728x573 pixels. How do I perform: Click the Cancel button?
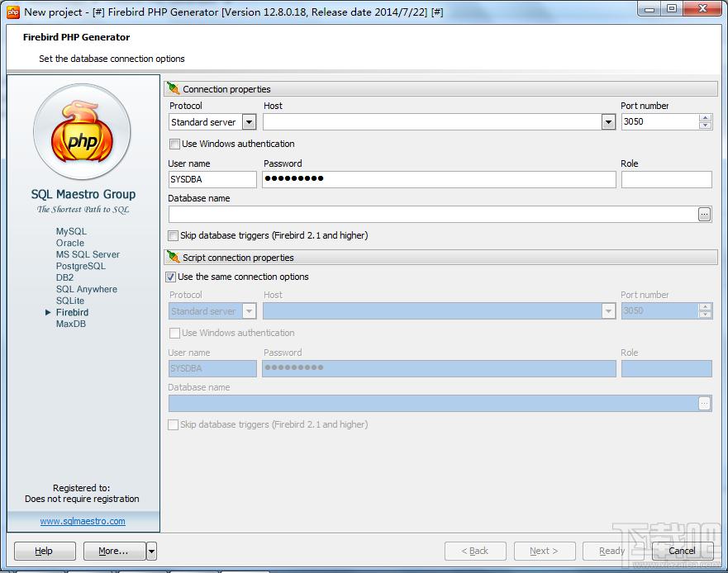683,552
